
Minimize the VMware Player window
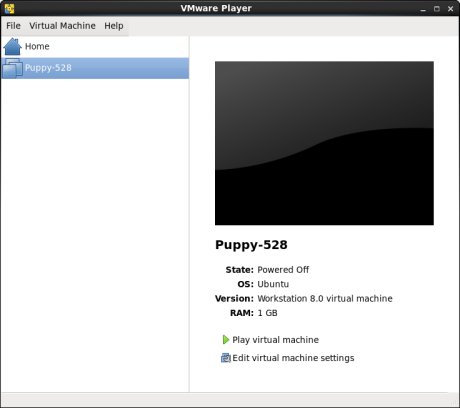[x=423, y=9]
